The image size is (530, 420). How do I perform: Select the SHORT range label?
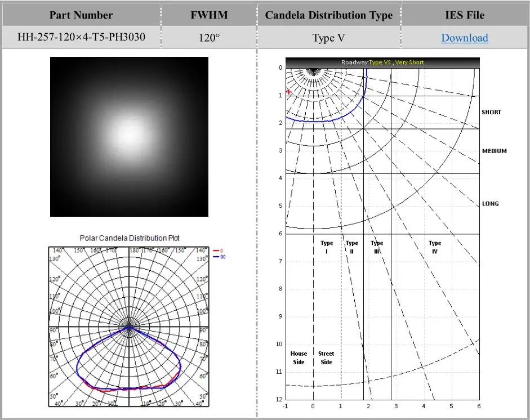pyautogui.click(x=491, y=112)
